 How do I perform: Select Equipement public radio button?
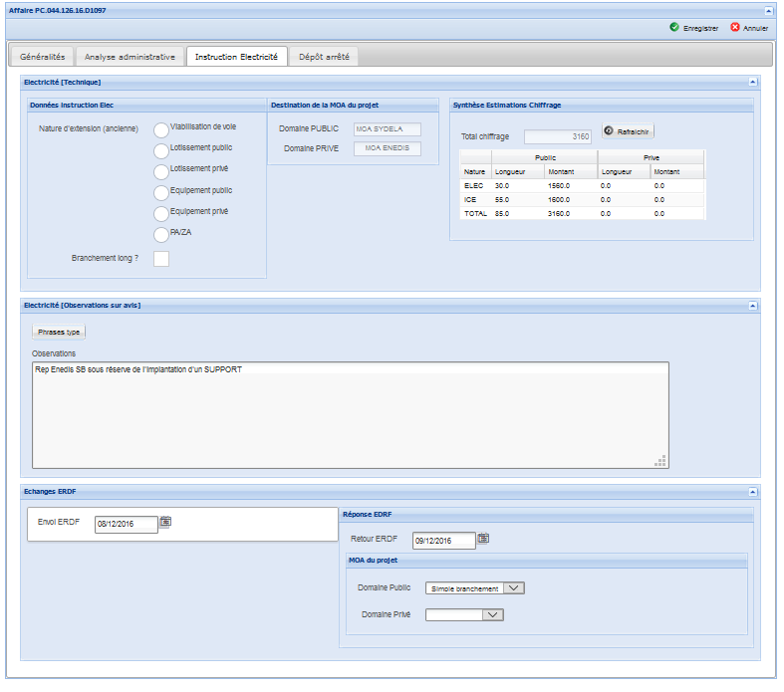point(161,193)
